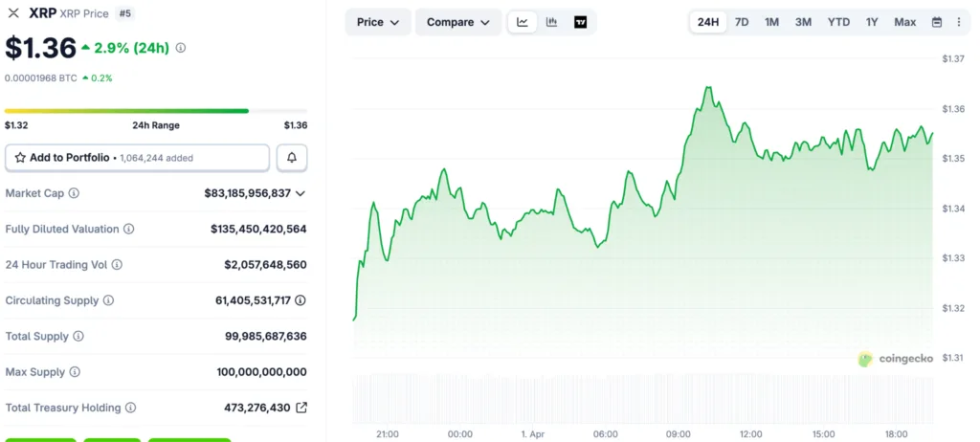Open the Max Supply info icon
980x442 pixels.
(75, 372)
